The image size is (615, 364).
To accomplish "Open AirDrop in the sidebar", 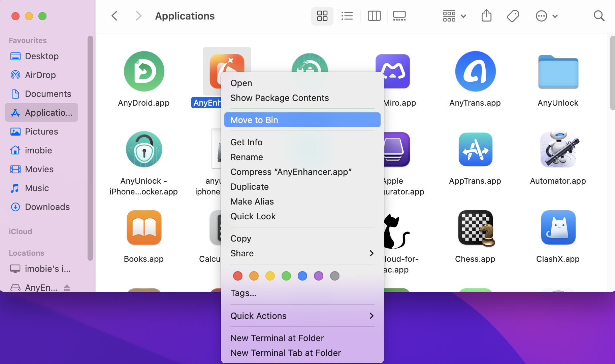I will pyautogui.click(x=41, y=75).
